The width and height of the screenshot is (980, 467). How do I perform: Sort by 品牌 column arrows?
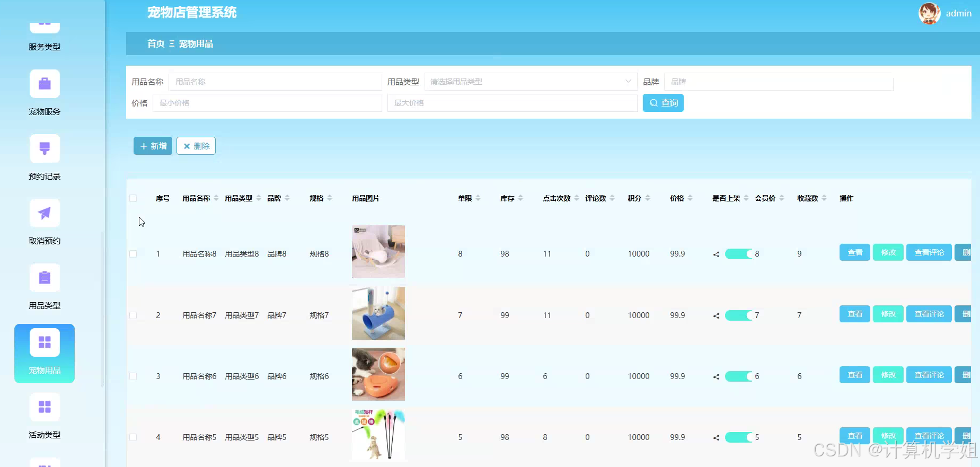[287, 198]
